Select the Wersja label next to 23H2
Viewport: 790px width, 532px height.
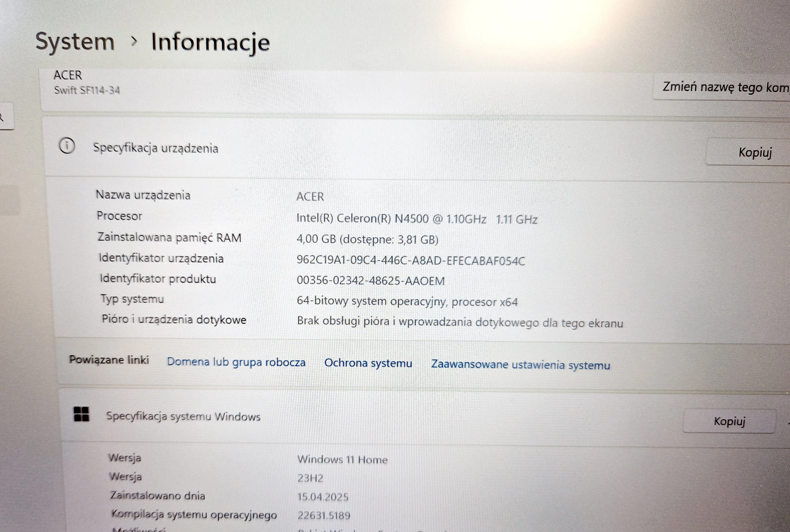[x=125, y=477]
